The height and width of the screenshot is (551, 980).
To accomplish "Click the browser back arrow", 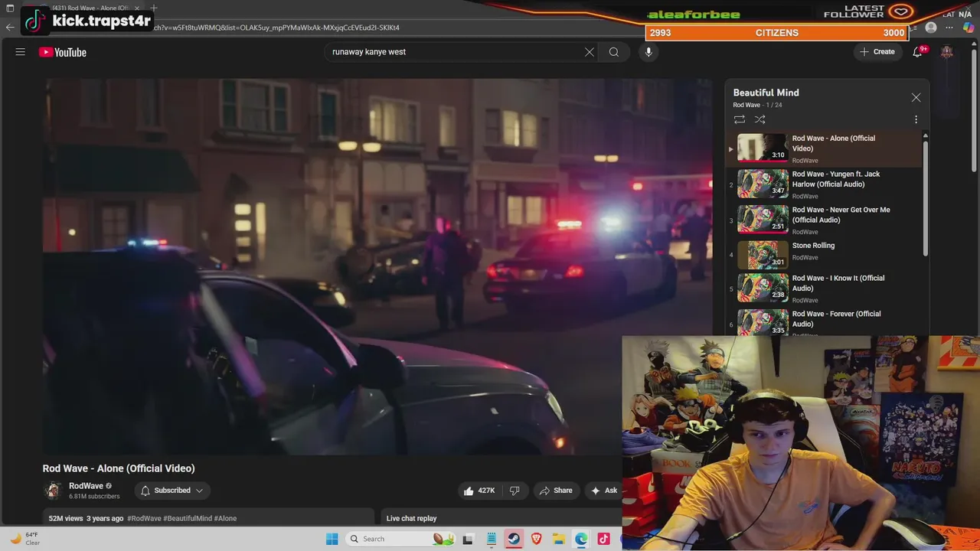I will (x=10, y=28).
